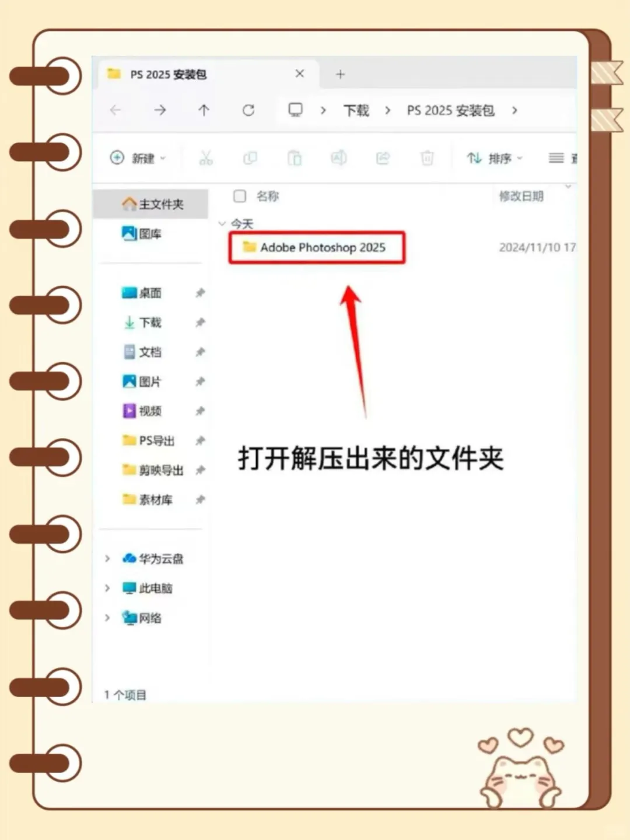Click the up-one-level arrow icon
This screenshot has width=630, height=840.
tap(203, 110)
